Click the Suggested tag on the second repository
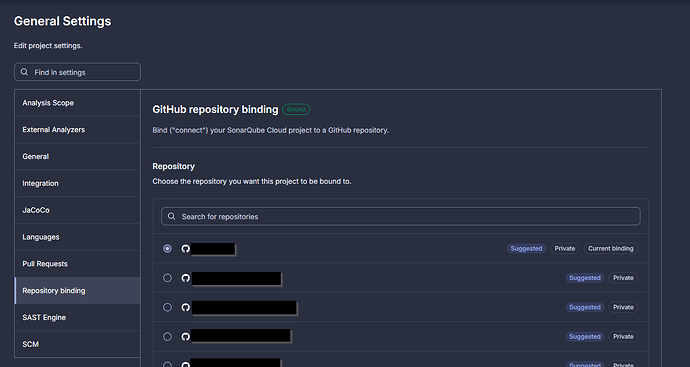 click(585, 278)
